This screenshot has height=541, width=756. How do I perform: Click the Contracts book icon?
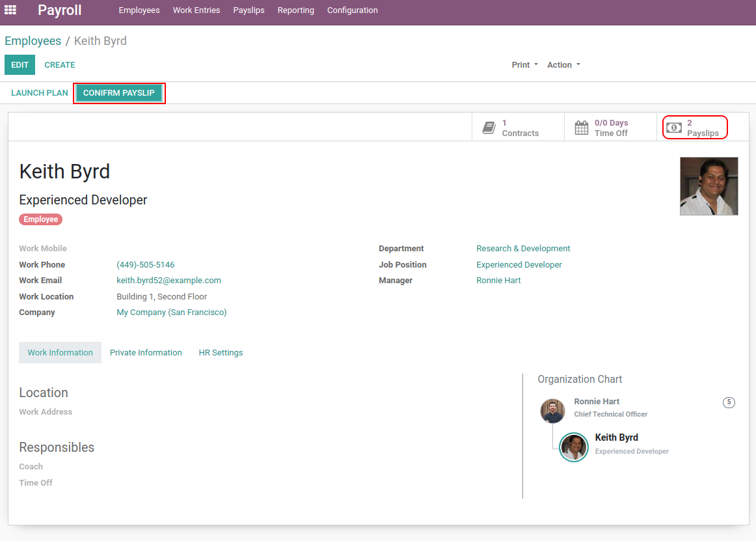click(489, 128)
